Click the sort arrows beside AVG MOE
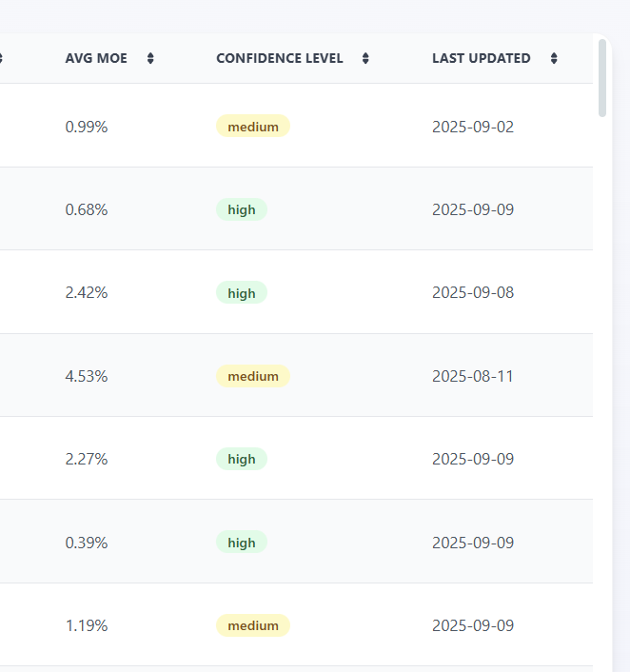This screenshot has height=672, width=630. tap(150, 59)
